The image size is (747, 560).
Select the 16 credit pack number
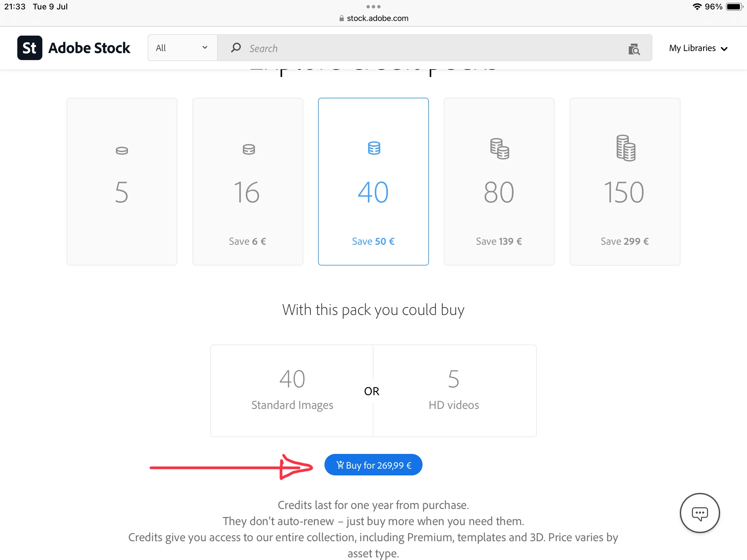pos(247,192)
